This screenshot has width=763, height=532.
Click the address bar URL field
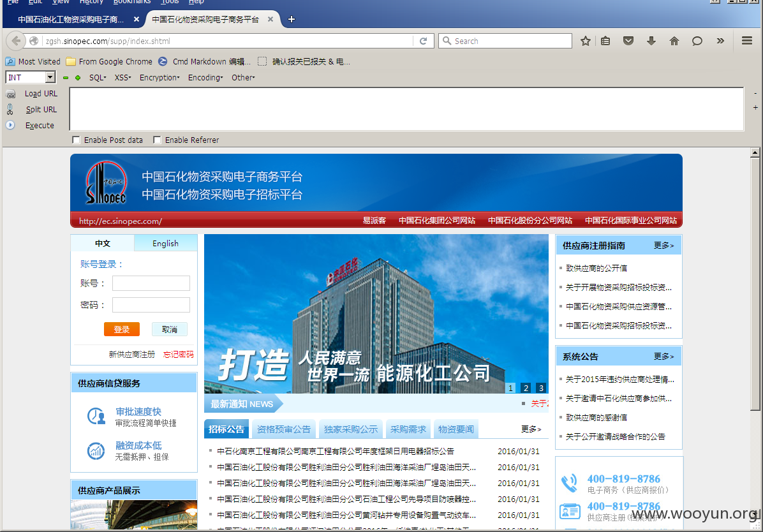pyautogui.click(x=226, y=41)
